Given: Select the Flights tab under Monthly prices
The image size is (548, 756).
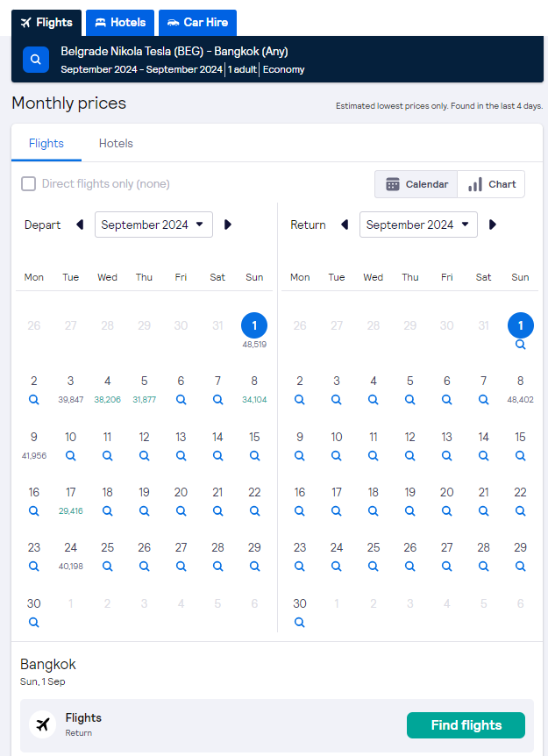Looking at the screenshot, I should [x=46, y=143].
